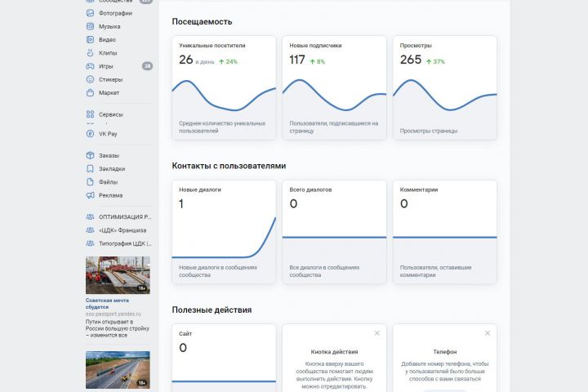Go to Видео in sidebar
This screenshot has height=392, width=588.
107,39
